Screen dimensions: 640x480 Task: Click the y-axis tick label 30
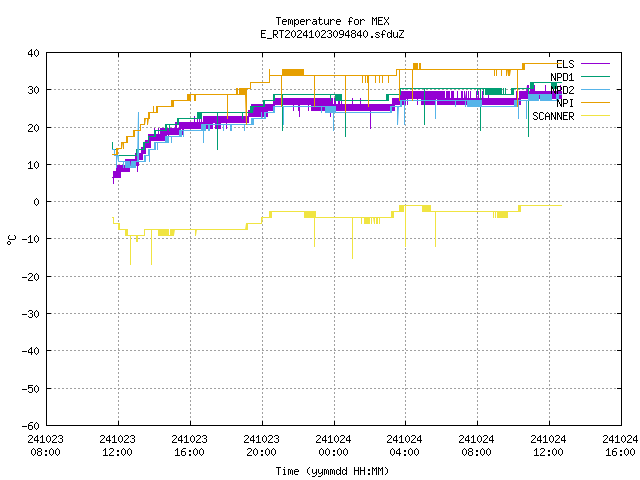click(x=33, y=90)
